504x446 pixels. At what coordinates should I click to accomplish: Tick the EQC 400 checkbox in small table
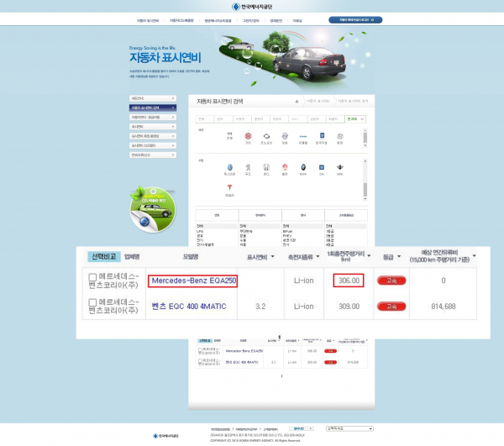(x=200, y=361)
